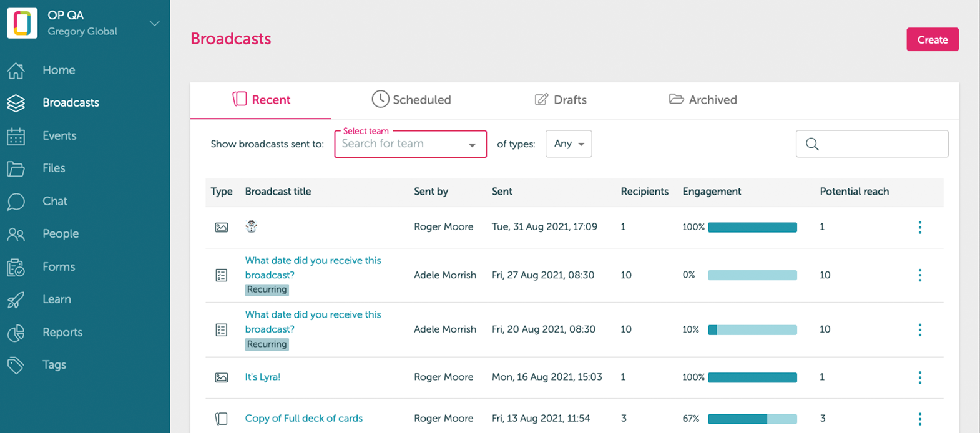
Task: Open Copy of Full deck of cards broadcast
Action: pyautogui.click(x=303, y=418)
